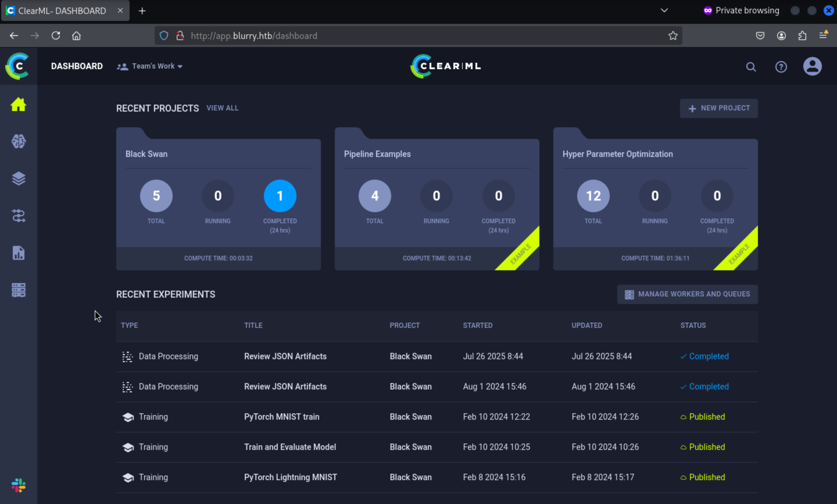Click Black Swan project in Train and Evaluate row
The image size is (837, 504).
(x=411, y=447)
